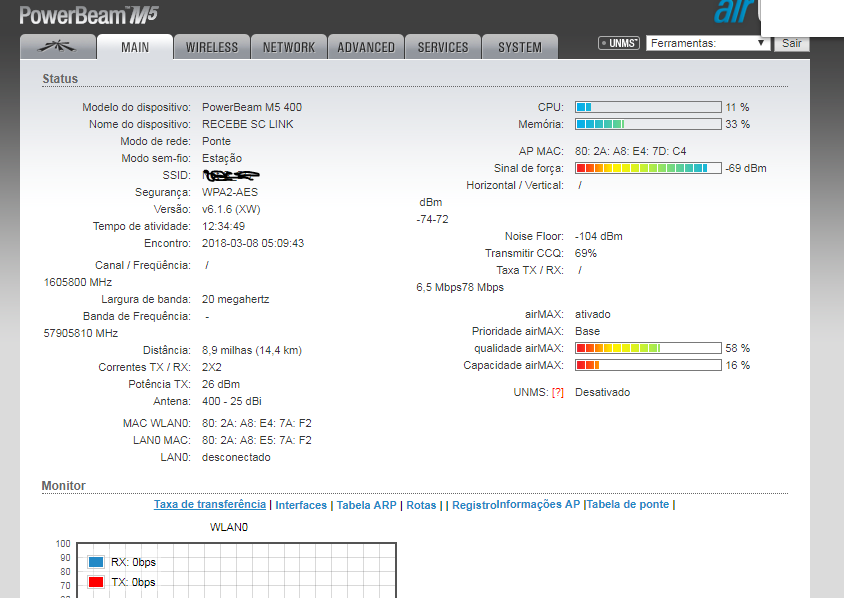Screen dimensions: 844x598
Task: Click the Status section heading
Action: (60, 79)
